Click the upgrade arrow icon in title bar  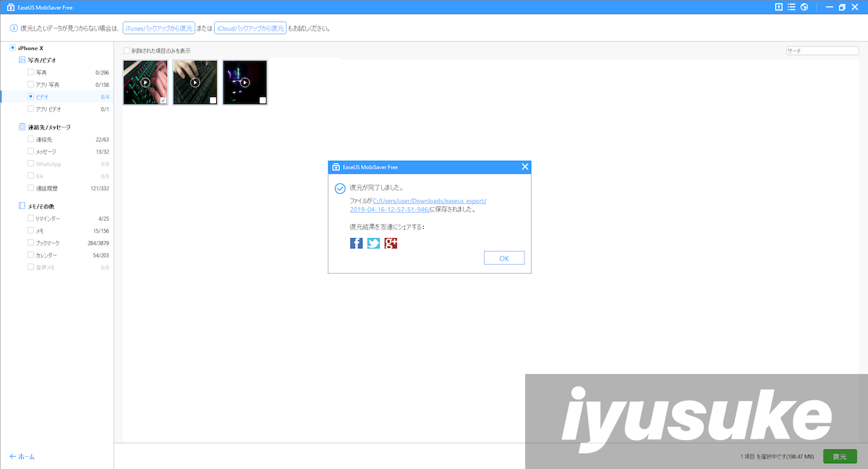coord(778,7)
